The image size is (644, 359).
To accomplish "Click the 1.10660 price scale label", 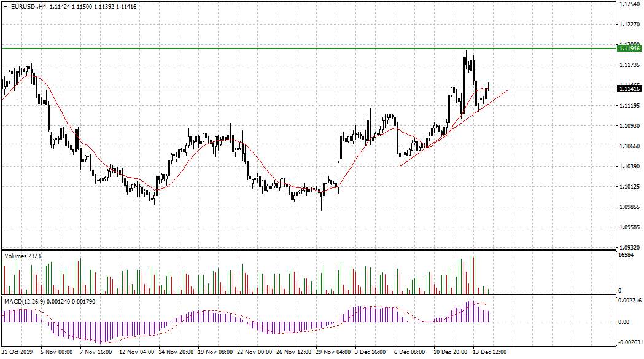I will (x=629, y=146).
